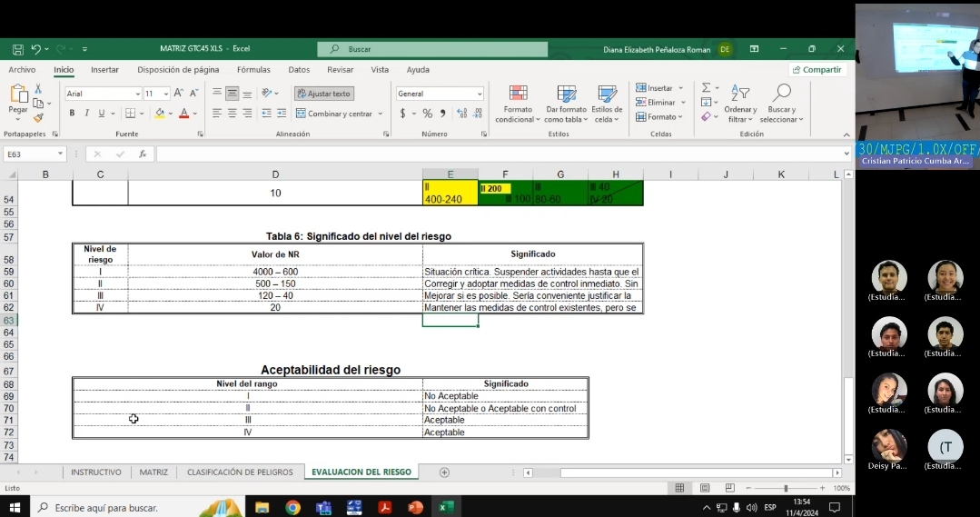Click the increase font size icon
The image size is (980, 517).
178,94
